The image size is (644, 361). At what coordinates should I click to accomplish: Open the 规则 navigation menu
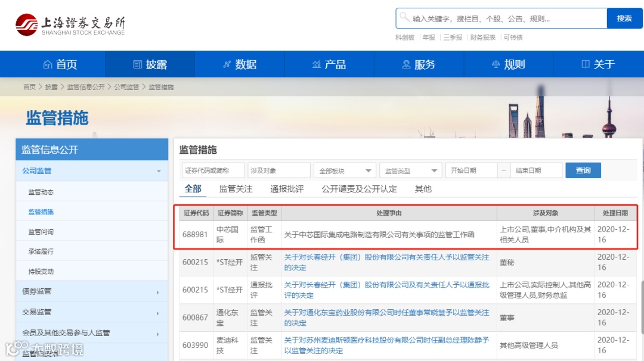tap(508, 64)
